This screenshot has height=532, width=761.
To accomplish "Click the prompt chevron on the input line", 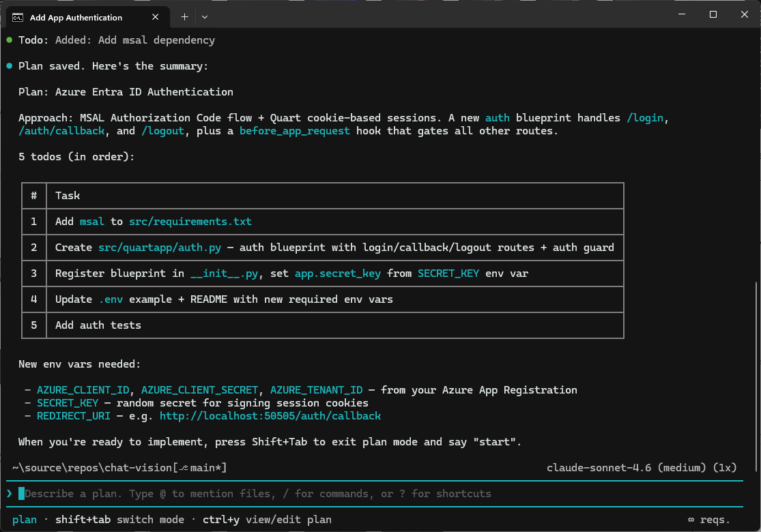I will pos(8,493).
